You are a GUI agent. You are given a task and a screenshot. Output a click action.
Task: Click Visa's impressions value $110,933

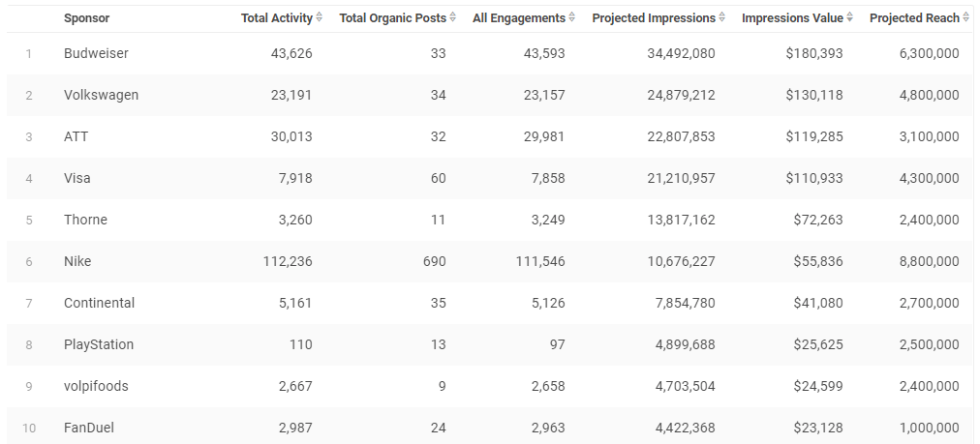pos(814,178)
